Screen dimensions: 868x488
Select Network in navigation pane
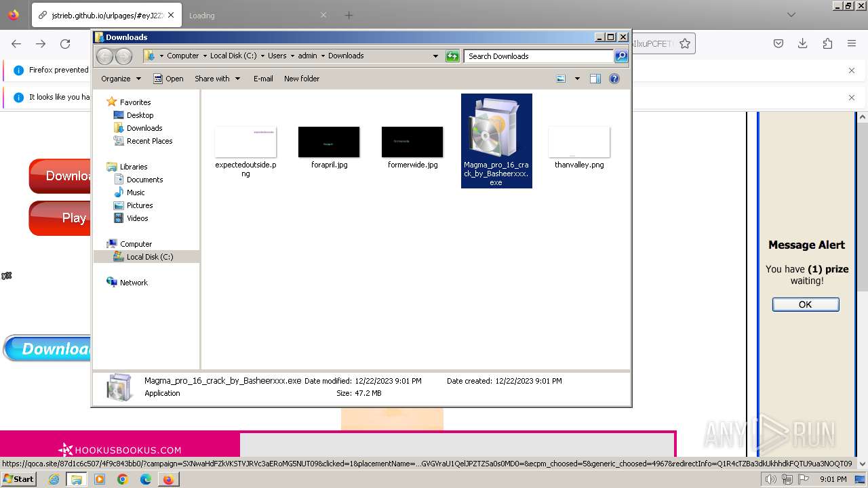(134, 283)
